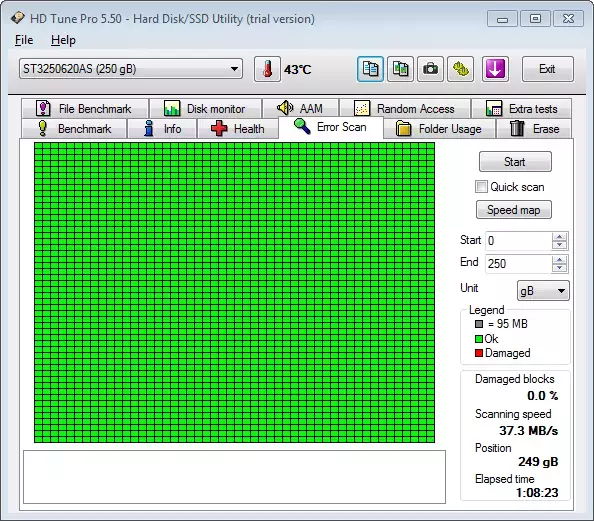This screenshot has height=521, width=594.
Task: Expand the ST3250620AS drive dropdown
Action: tap(131, 69)
